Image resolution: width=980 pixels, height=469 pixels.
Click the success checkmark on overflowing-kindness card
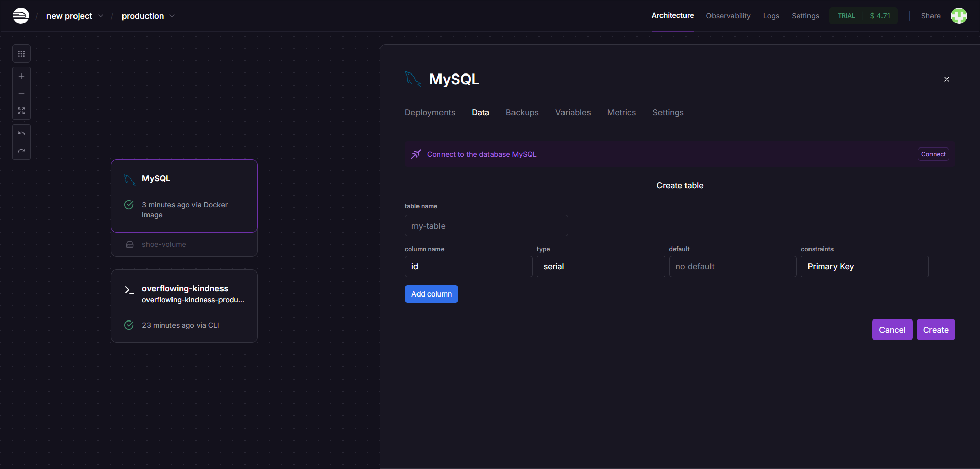coord(129,325)
